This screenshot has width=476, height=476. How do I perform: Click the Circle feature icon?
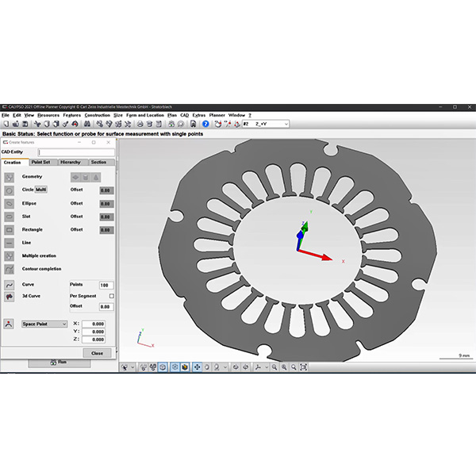coord(9,190)
